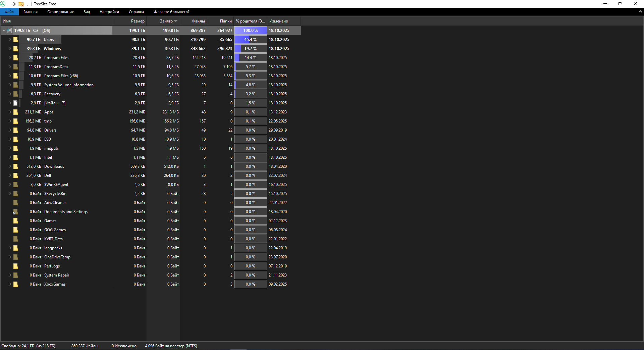This screenshot has width=644, height=350.
Task: Click the 4 096 Байт на кластер status text
Action: point(171,346)
